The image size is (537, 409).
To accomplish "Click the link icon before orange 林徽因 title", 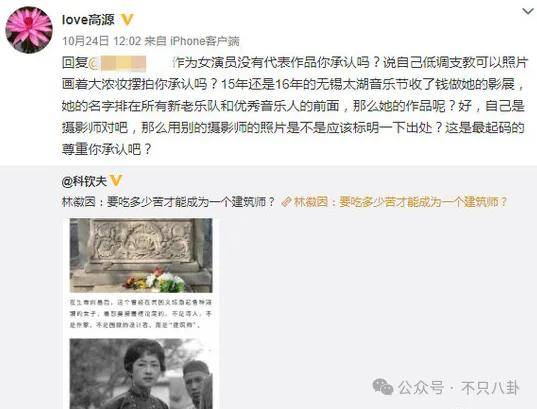I will point(286,202).
